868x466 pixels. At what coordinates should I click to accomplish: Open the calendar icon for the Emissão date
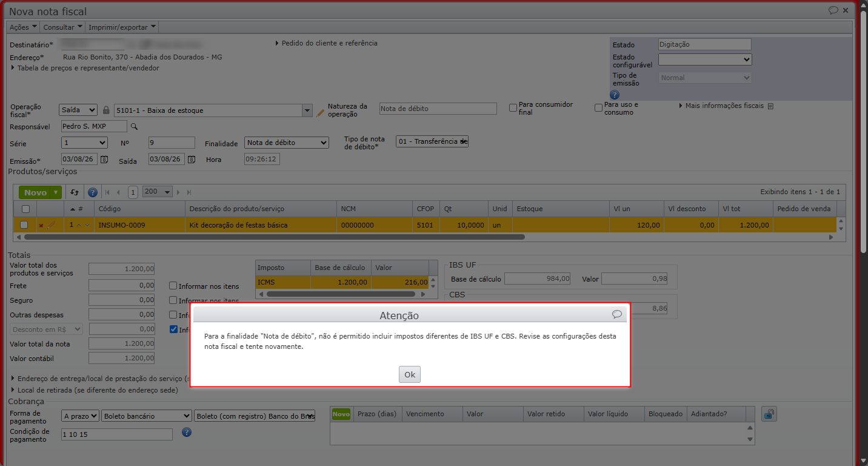pos(104,160)
